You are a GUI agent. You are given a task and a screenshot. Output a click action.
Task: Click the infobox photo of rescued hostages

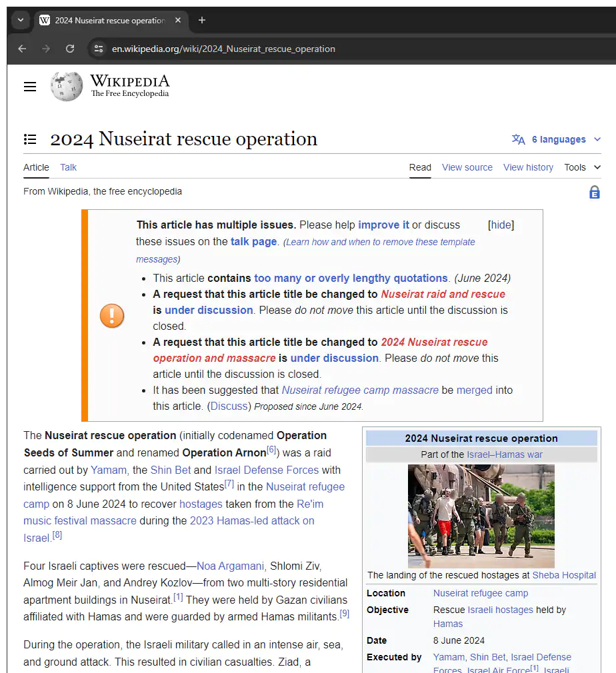(481, 516)
